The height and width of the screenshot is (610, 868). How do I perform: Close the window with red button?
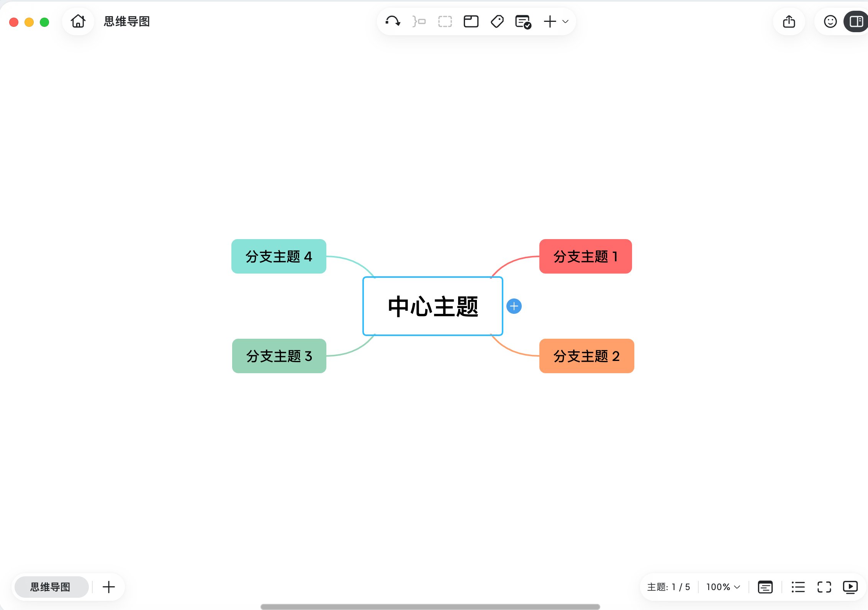(x=14, y=22)
